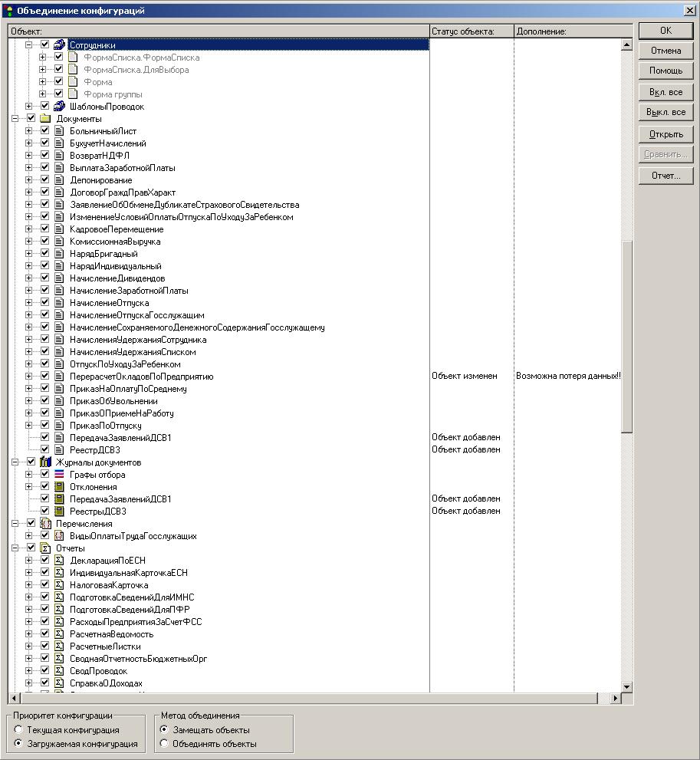This screenshot has width=700, height=760.
Task: Click the БольничныйЛист document icon
Action: [59, 131]
